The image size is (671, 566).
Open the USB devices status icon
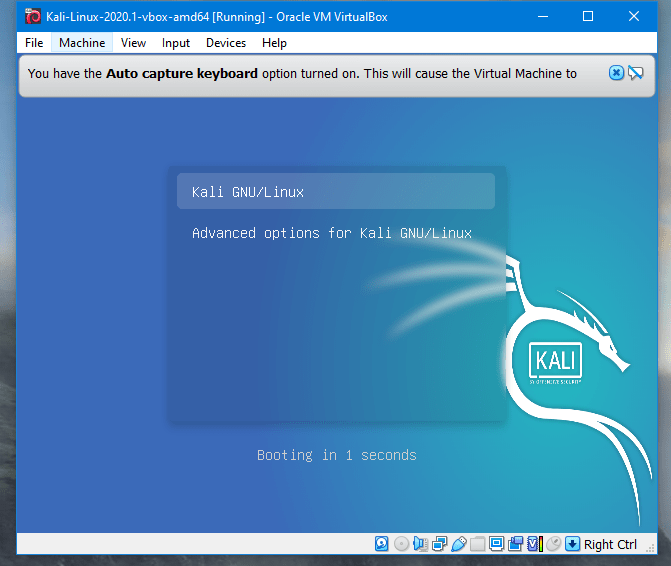458,544
